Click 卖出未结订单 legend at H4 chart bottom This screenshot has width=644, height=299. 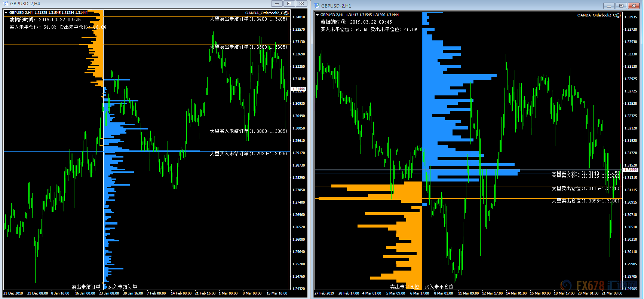click(86, 287)
